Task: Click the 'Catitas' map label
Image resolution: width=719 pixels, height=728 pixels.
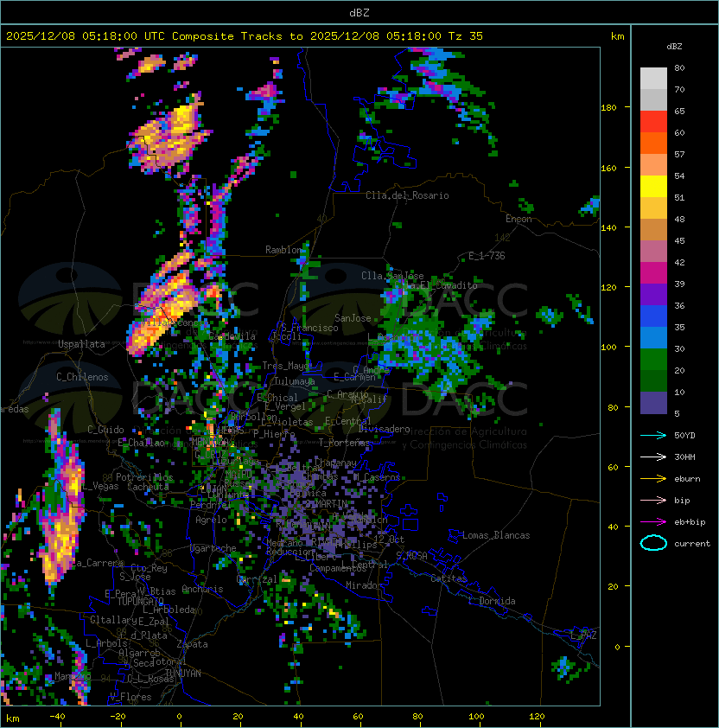Action: pyautogui.click(x=449, y=578)
